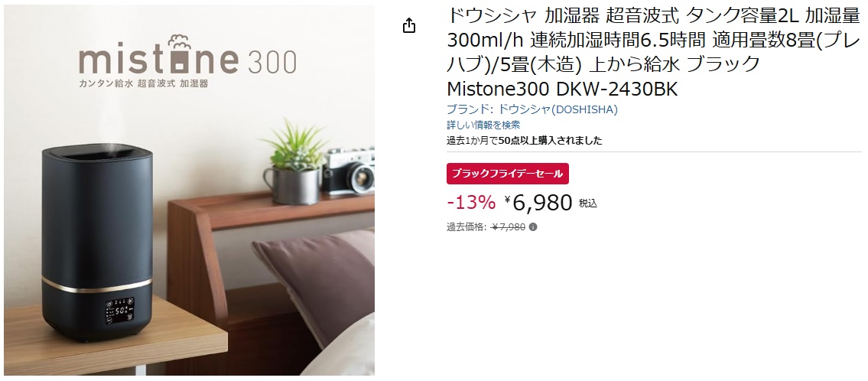Image resolution: width=868 pixels, height=381 pixels.
Task: Click the -13% discount percentage
Action: coord(471,203)
